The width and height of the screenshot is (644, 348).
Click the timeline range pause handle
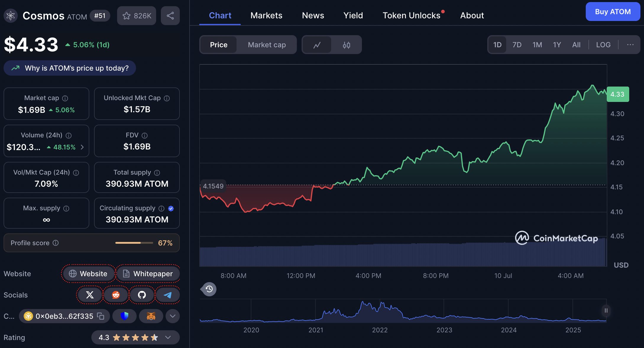[x=606, y=310]
